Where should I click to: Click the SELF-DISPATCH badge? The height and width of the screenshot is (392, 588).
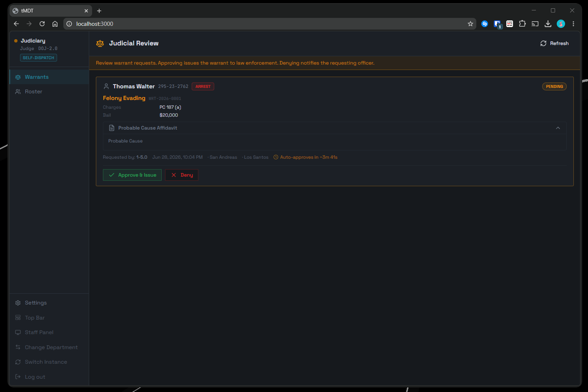pos(38,58)
